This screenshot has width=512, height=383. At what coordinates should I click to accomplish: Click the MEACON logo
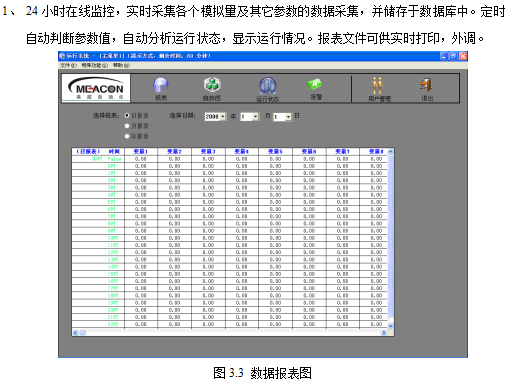[96, 88]
